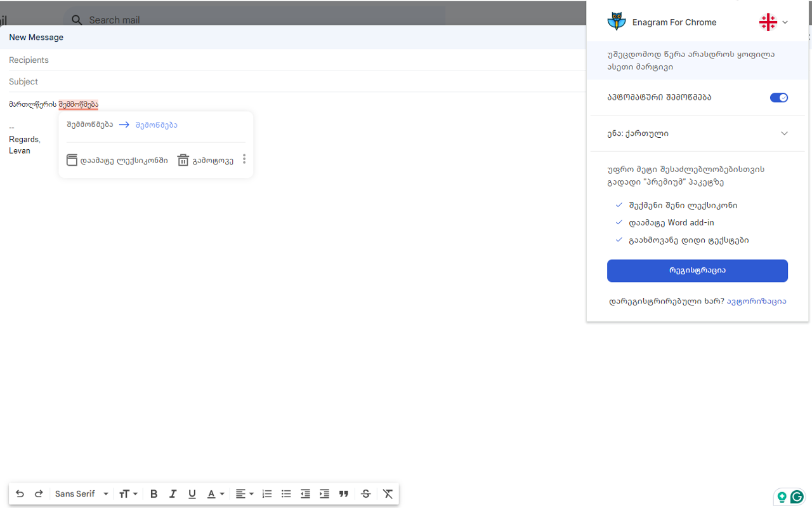Click the რეგისტრაცია button

[x=697, y=271]
